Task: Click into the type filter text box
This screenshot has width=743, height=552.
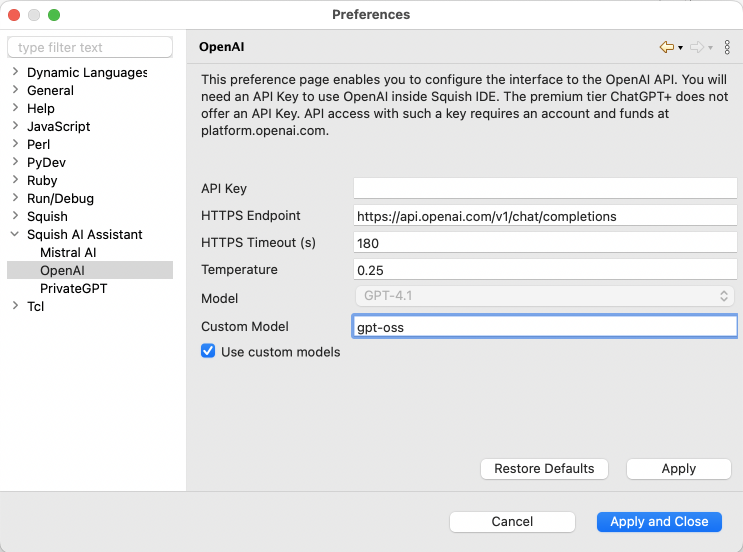Action: point(90,48)
